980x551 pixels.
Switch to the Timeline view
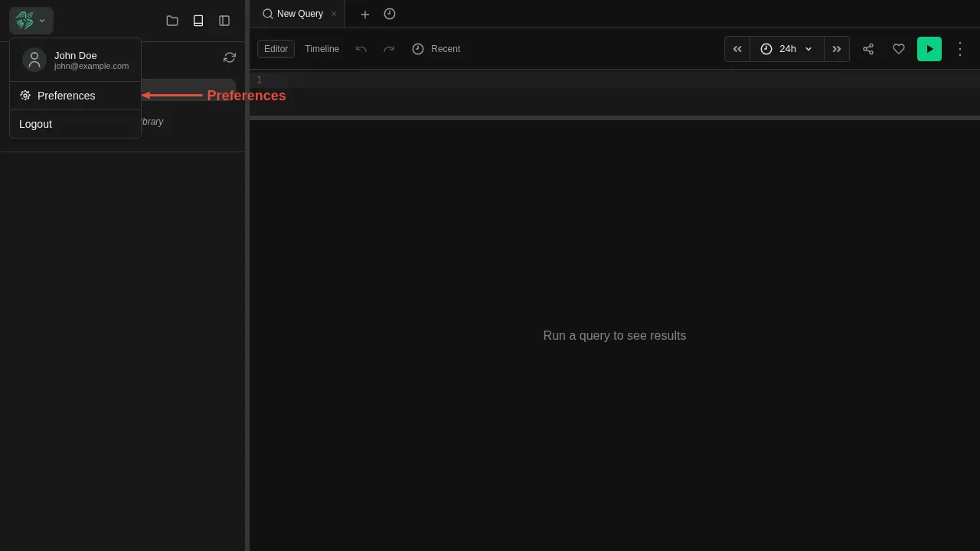point(322,49)
